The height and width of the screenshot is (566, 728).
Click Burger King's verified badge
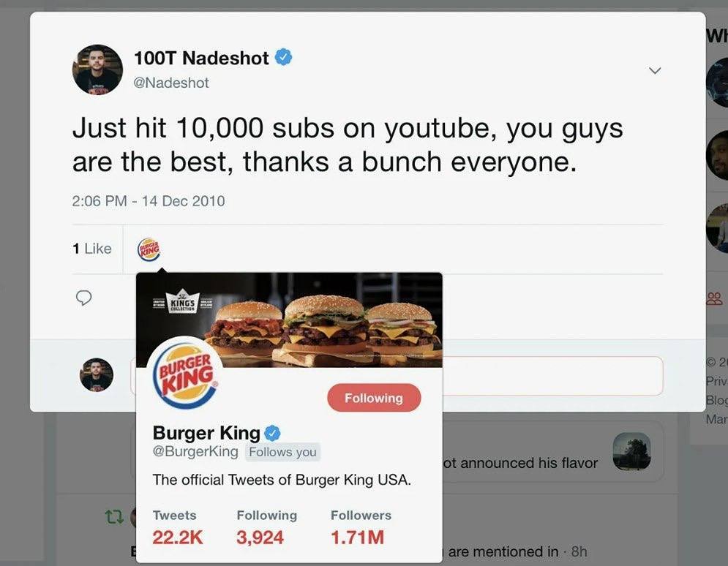[272, 434]
